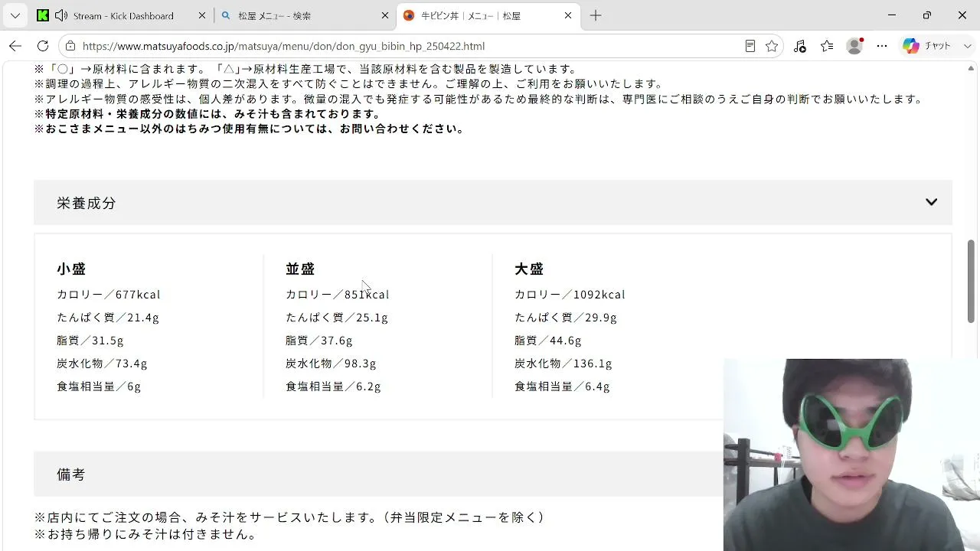Screen dimensions: 980x551
Task: Click the Kick favicon on first tab
Action: 43,15
